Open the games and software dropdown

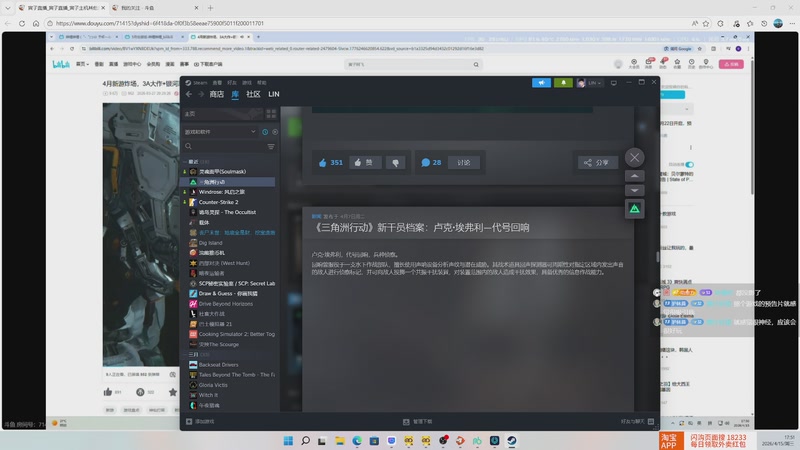pyautogui.click(x=220, y=132)
